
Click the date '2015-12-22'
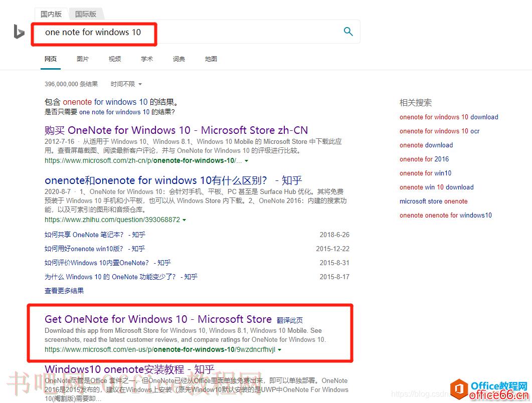(x=332, y=249)
